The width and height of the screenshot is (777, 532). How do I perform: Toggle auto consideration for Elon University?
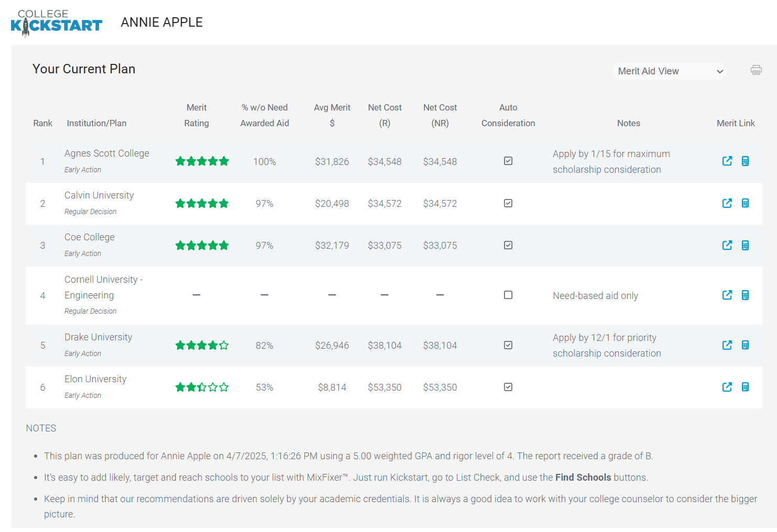508,387
